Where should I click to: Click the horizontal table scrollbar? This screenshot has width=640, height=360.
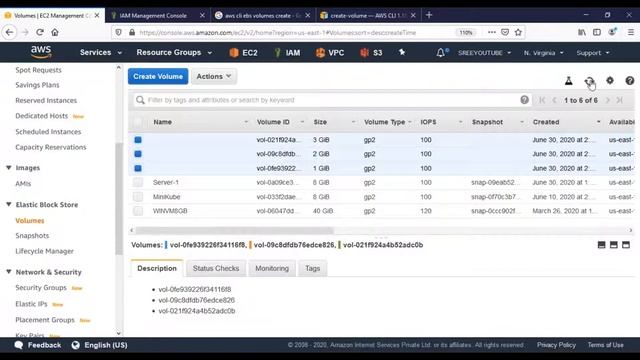234,230
